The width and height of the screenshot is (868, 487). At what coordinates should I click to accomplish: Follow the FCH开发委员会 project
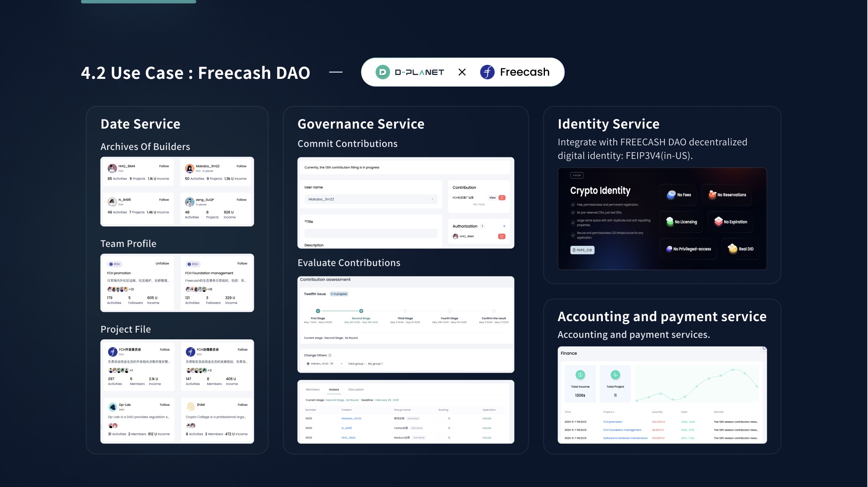tap(165, 349)
